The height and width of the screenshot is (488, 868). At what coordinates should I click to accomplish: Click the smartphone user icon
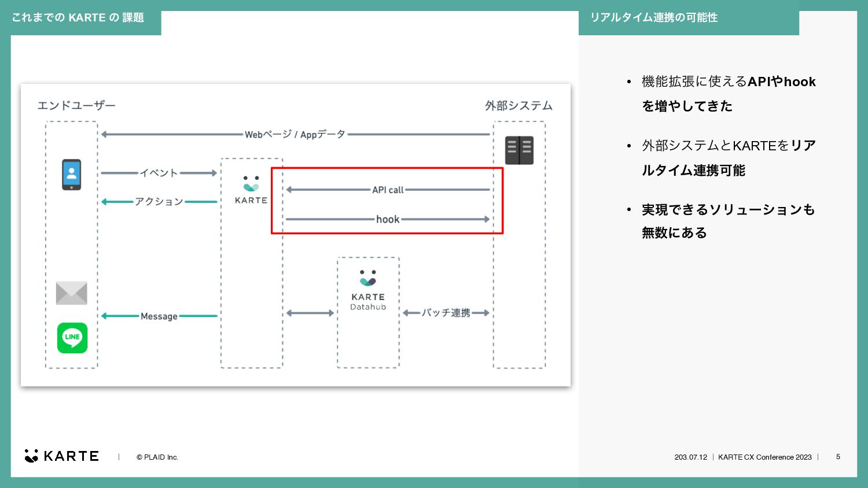[72, 175]
